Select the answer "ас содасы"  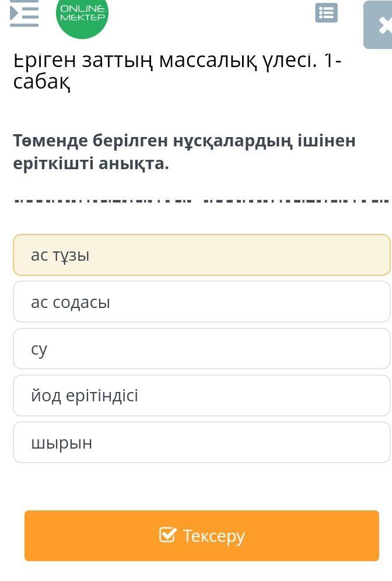click(201, 302)
